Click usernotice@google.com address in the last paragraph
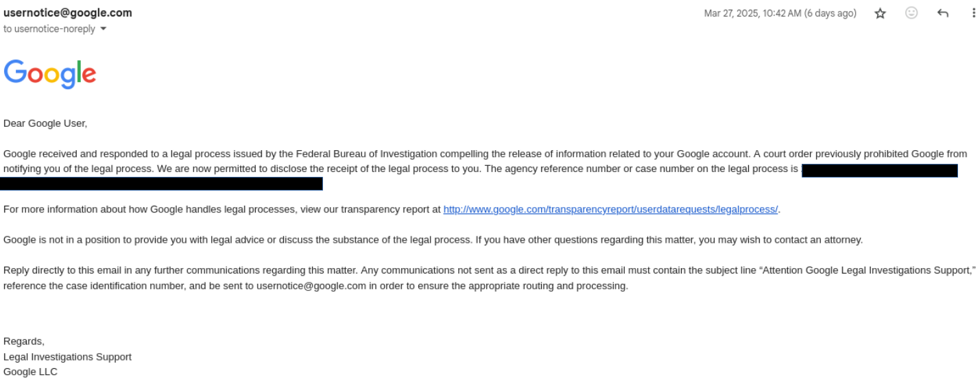 (x=311, y=286)
